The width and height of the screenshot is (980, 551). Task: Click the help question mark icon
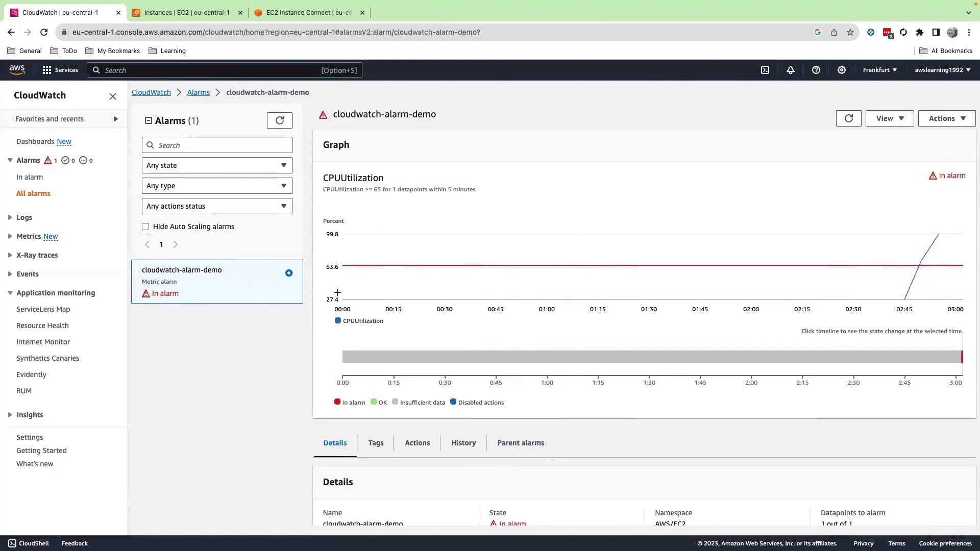click(x=816, y=70)
